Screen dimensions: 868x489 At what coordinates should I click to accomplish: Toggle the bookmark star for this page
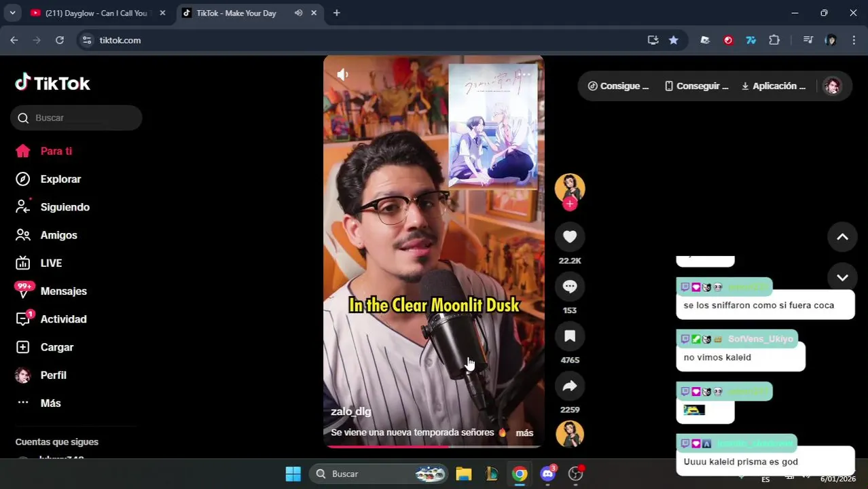[673, 40]
